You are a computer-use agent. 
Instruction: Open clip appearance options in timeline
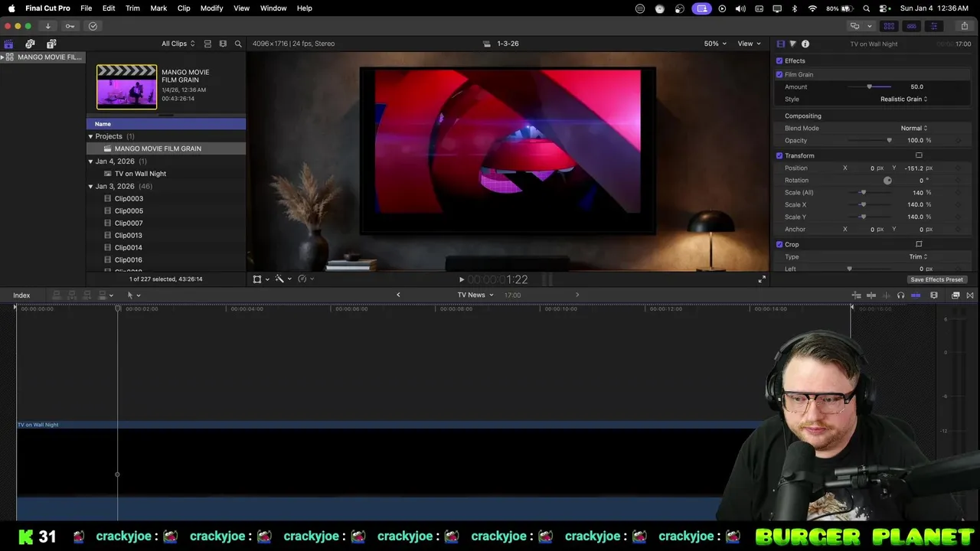[x=934, y=295]
